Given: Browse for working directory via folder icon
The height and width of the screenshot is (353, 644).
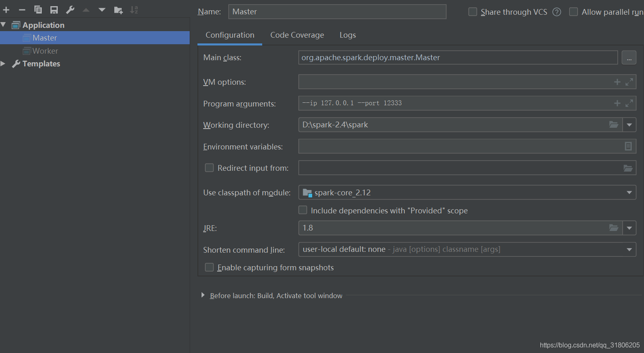Looking at the screenshot, I should (x=614, y=124).
